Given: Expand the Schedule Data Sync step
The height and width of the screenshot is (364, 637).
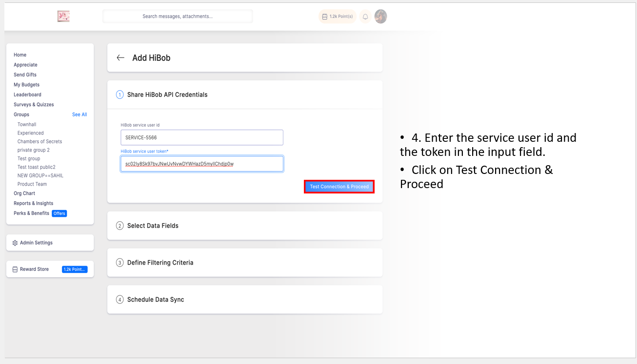Looking at the screenshot, I should click(x=156, y=300).
